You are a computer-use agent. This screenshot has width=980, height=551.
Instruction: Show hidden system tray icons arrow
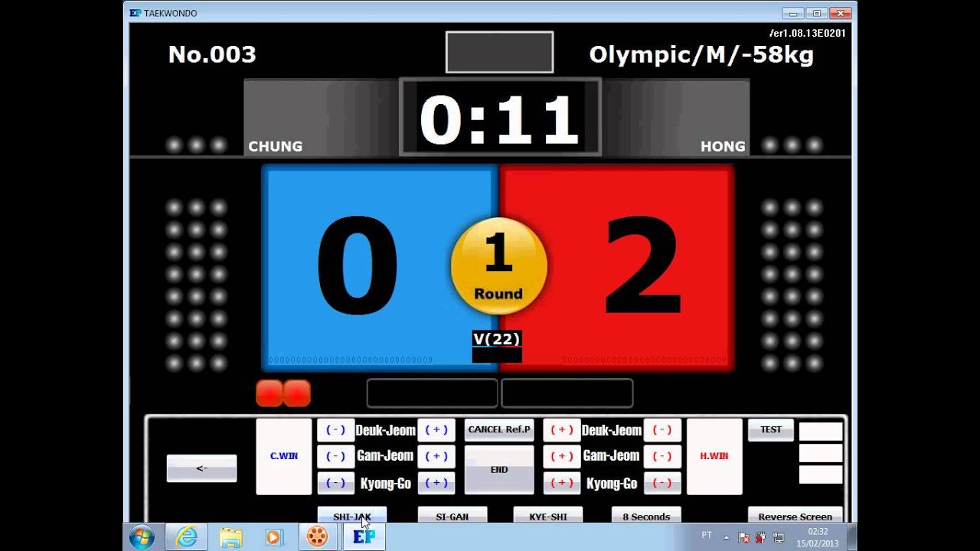(x=727, y=537)
